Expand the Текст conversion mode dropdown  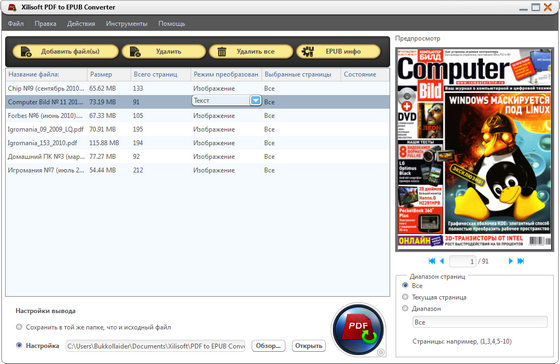[255, 101]
